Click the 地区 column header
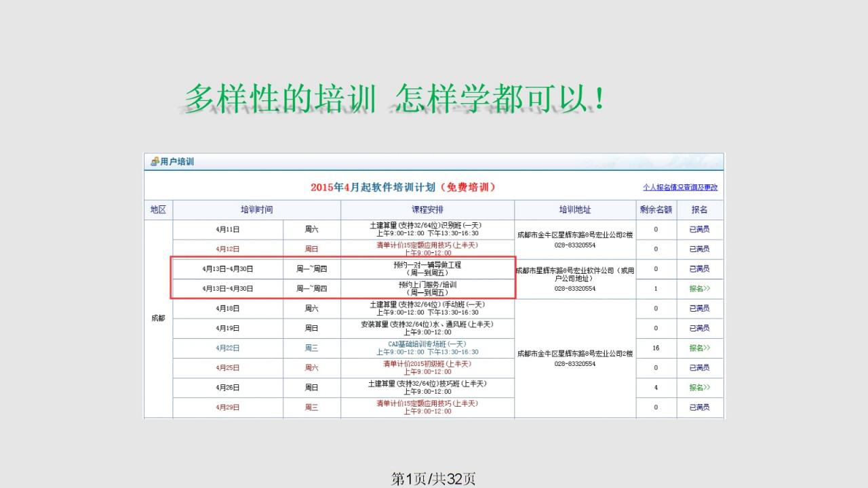 (159, 209)
